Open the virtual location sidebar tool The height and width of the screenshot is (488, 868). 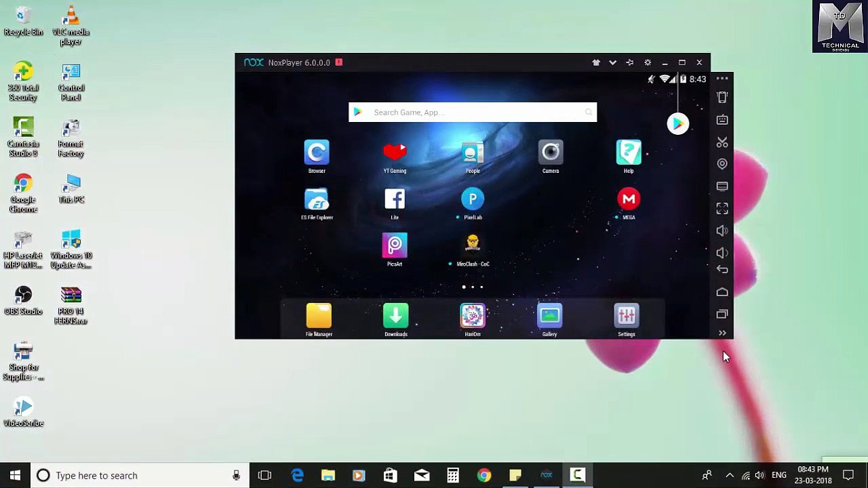(x=722, y=164)
